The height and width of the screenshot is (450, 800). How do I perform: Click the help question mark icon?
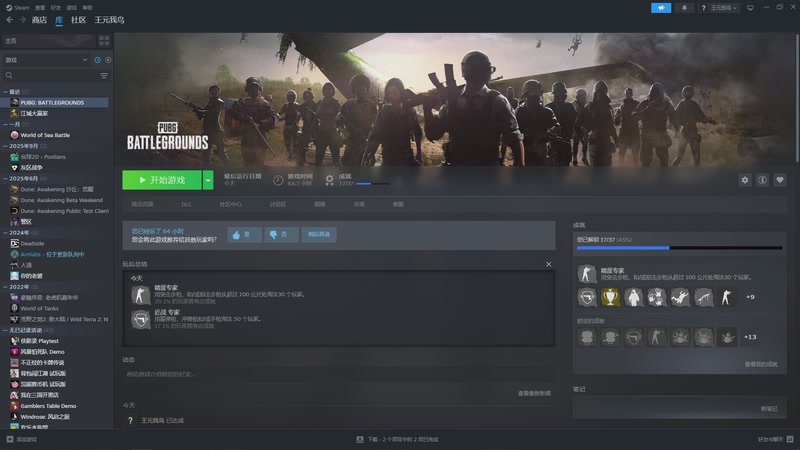[x=704, y=8]
